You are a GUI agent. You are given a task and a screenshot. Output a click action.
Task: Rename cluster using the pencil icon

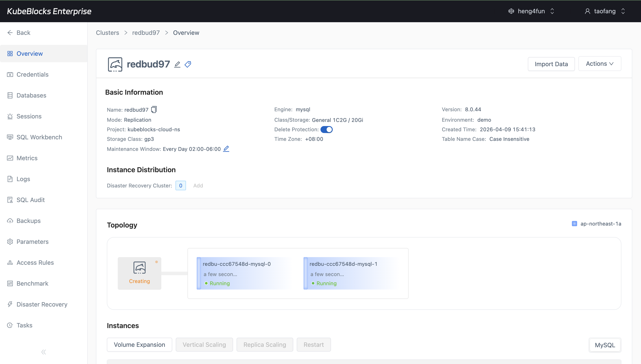(x=177, y=64)
